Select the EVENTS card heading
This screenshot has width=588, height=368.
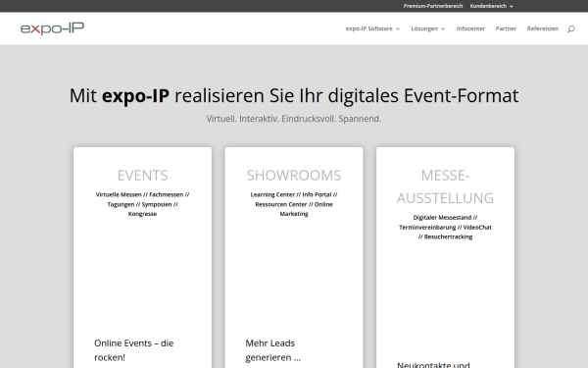(142, 176)
